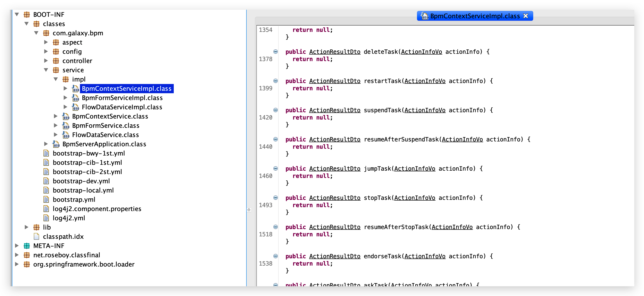Click the controller package icon
Viewport: 644px width, 296px height.
coord(56,61)
